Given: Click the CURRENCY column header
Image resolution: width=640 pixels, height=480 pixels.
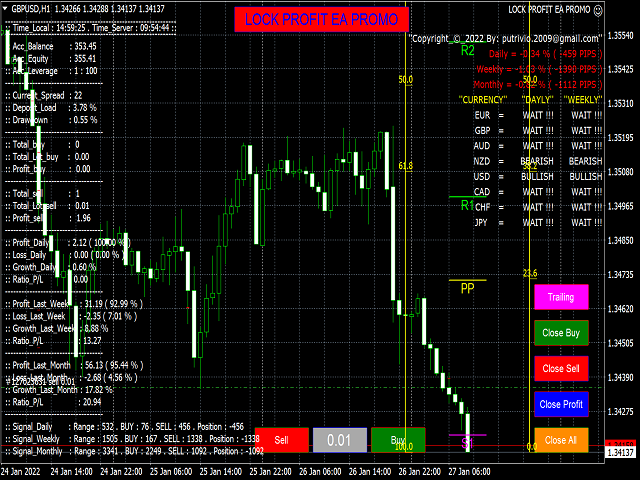Looking at the screenshot, I should tap(483, 100).
